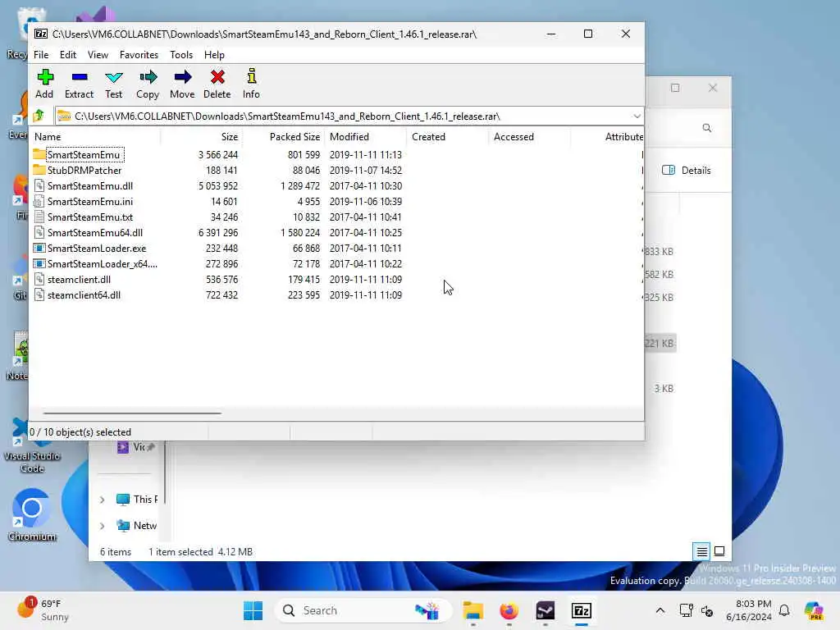The image size is (840, 630).
Task: Click the taskbar Search box
Action: (x=363, y=610)
